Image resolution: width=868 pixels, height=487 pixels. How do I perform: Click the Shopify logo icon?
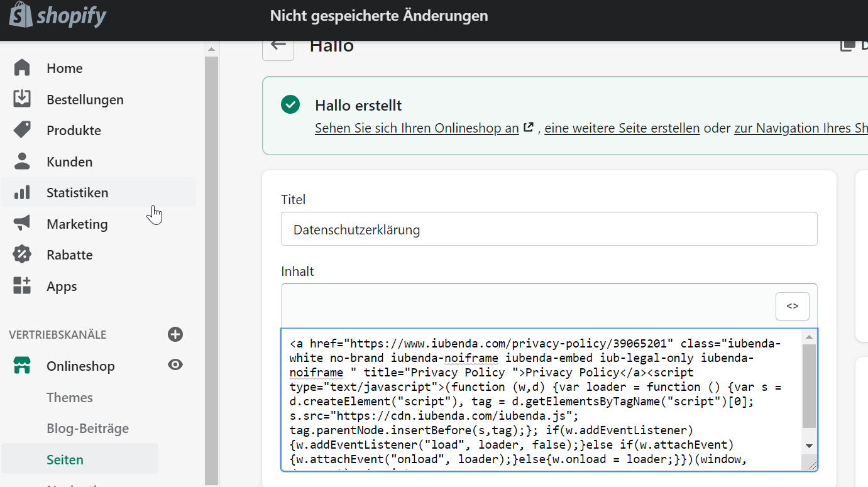21,15
